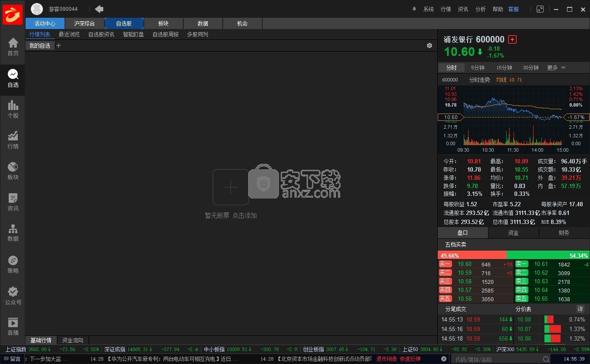590x364 pixels.
Task: Add 浦发银行 to watchlist with red plus
Action: [x=512, y=39]
